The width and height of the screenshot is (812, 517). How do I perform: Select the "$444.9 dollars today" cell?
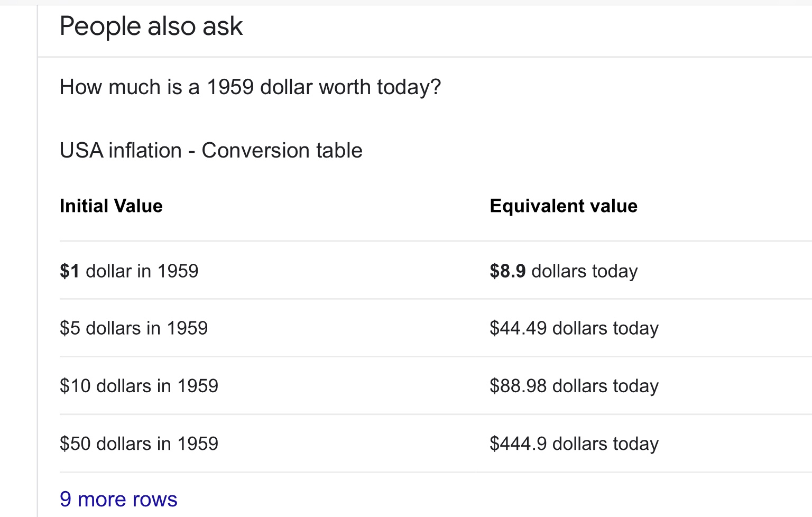pyautogui.click(x=574, y=444)
